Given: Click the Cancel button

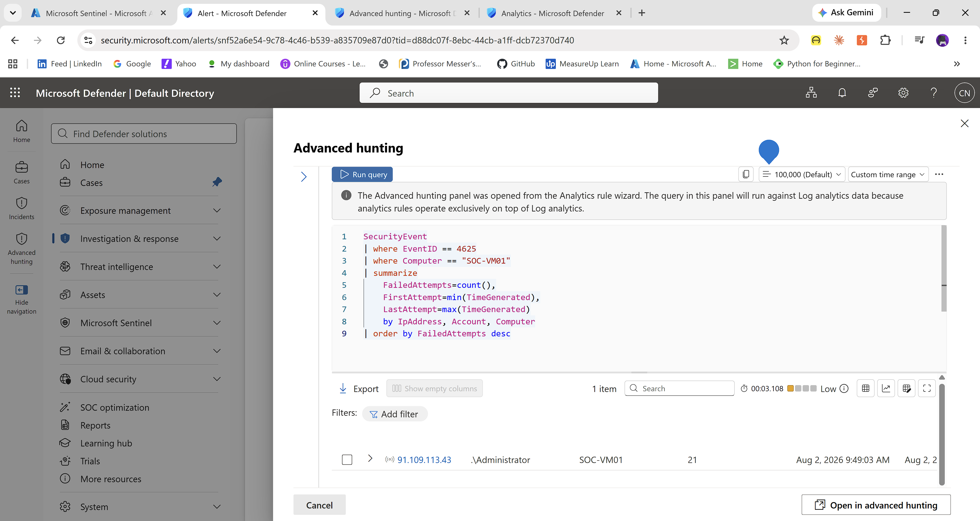Looking at the screenshot, I should click(319, 505).
